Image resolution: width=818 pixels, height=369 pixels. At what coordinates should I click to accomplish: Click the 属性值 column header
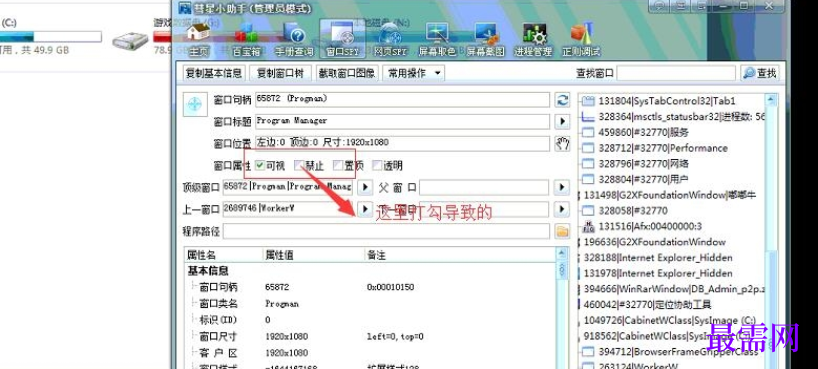(x=313, y=255)
